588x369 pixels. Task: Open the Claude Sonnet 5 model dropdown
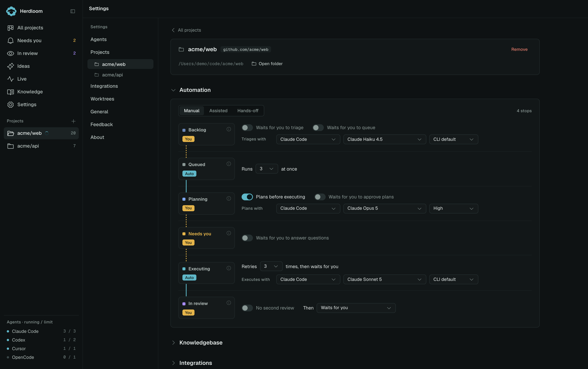385,280
